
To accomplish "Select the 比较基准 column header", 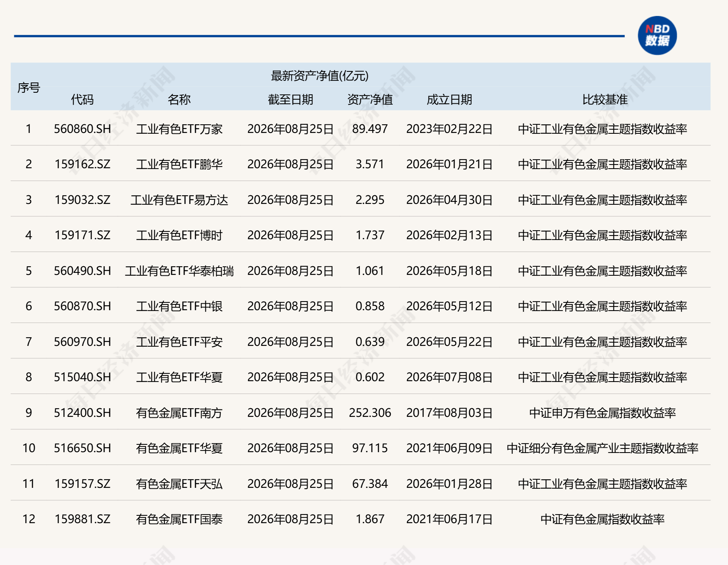I will click(x=605, y=99).
